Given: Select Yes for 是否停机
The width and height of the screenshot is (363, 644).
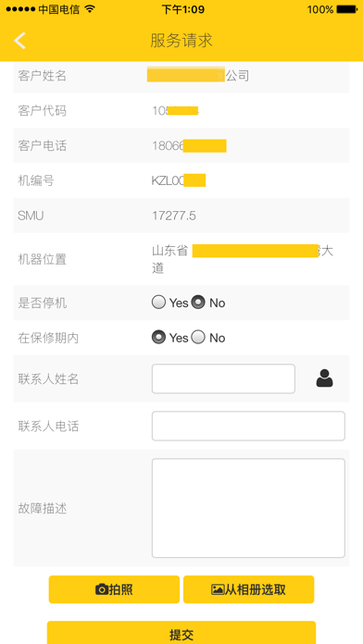Looking at the screenshot, I should tap(158, 303).
